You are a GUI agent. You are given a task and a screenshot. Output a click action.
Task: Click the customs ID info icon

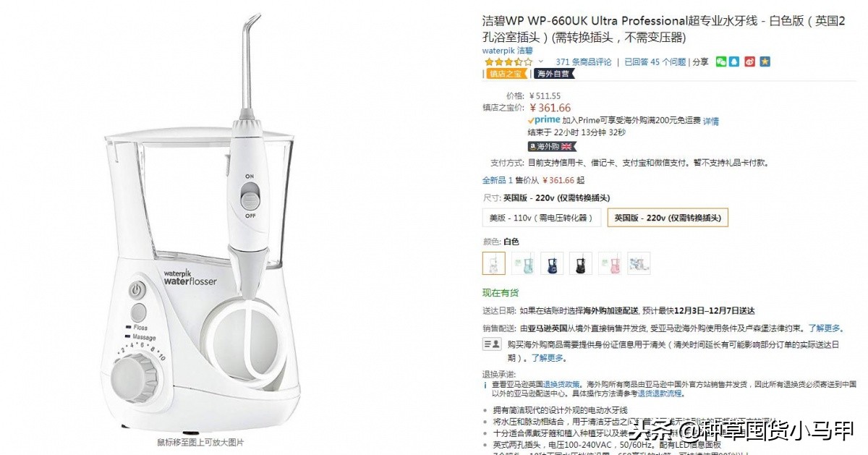pyautogui.click(x=493, y=344)
